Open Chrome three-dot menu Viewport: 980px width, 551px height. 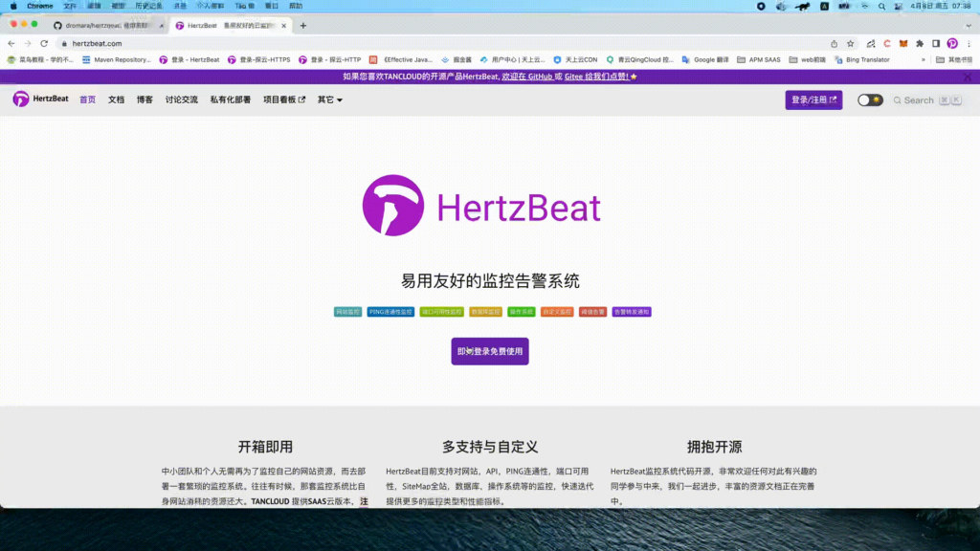click(969, 44)
